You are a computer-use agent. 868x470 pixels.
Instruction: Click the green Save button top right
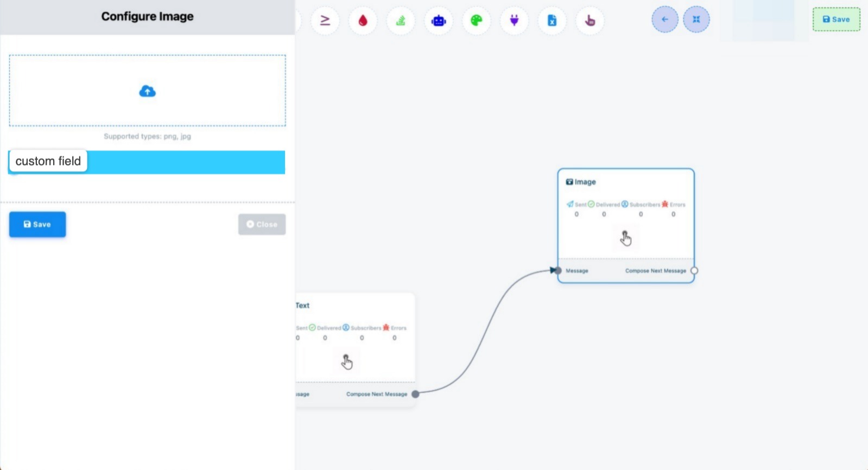coord(836,20)
